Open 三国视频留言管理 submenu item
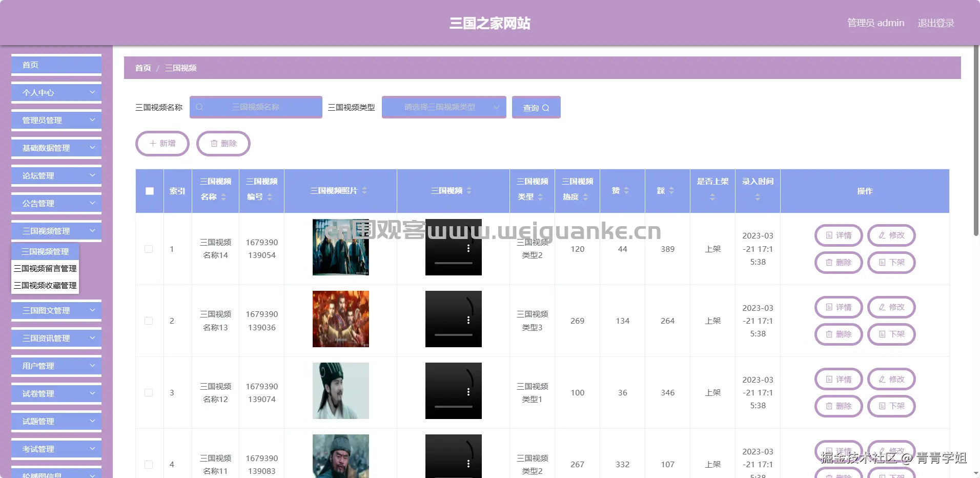Screen dimensions: 980x478 [45, 268]
